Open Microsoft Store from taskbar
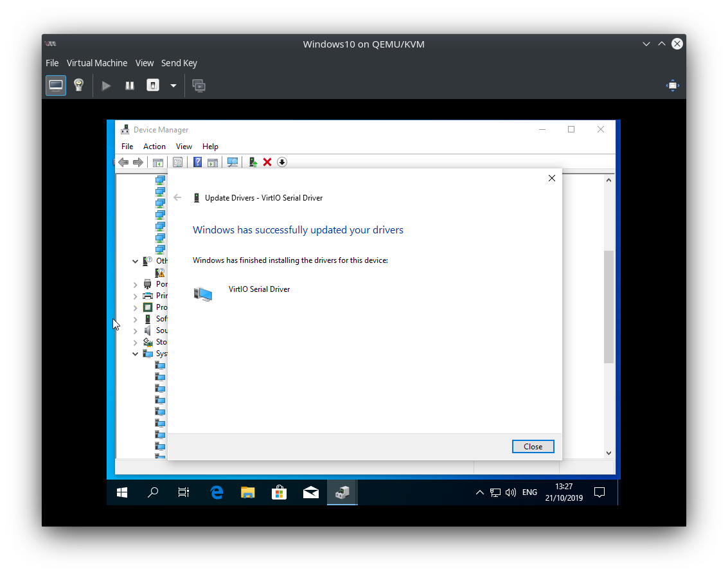728x576 pixels. point(279,492)
